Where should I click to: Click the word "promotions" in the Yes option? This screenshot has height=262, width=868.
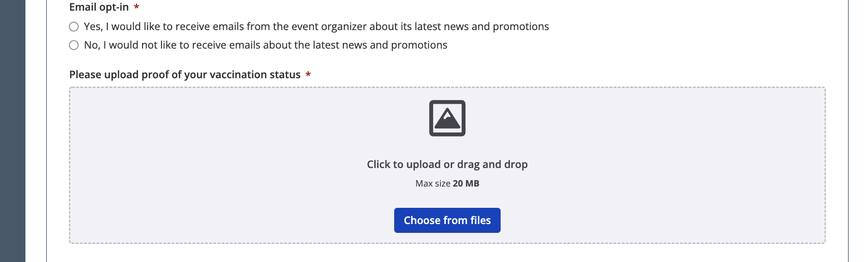(x=521, y=27)
